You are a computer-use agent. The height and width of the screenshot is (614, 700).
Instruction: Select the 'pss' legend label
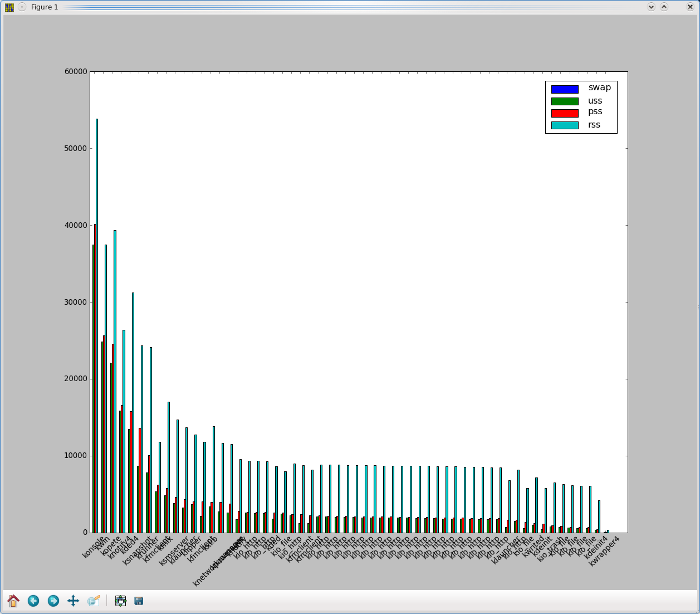click(x=595, y=112)
